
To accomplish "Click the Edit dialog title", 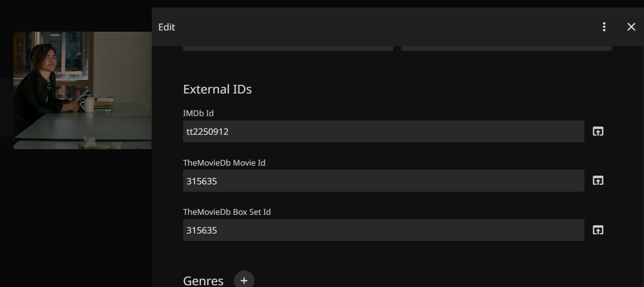I will 167,27.
